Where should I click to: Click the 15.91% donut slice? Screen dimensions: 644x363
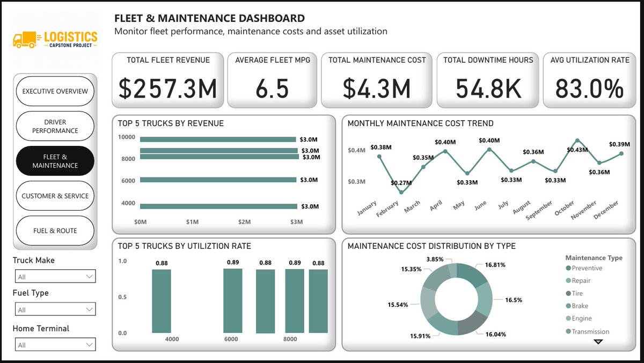click(x=443, y=324)
